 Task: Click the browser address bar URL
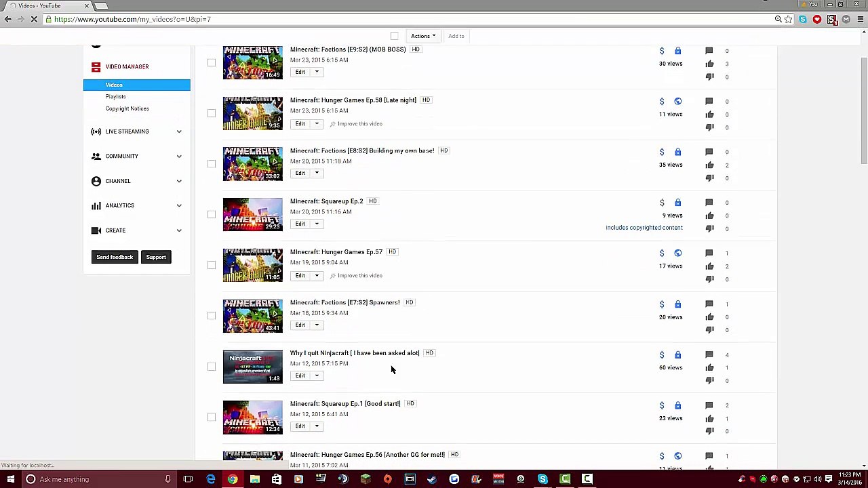tap(132, 19)
